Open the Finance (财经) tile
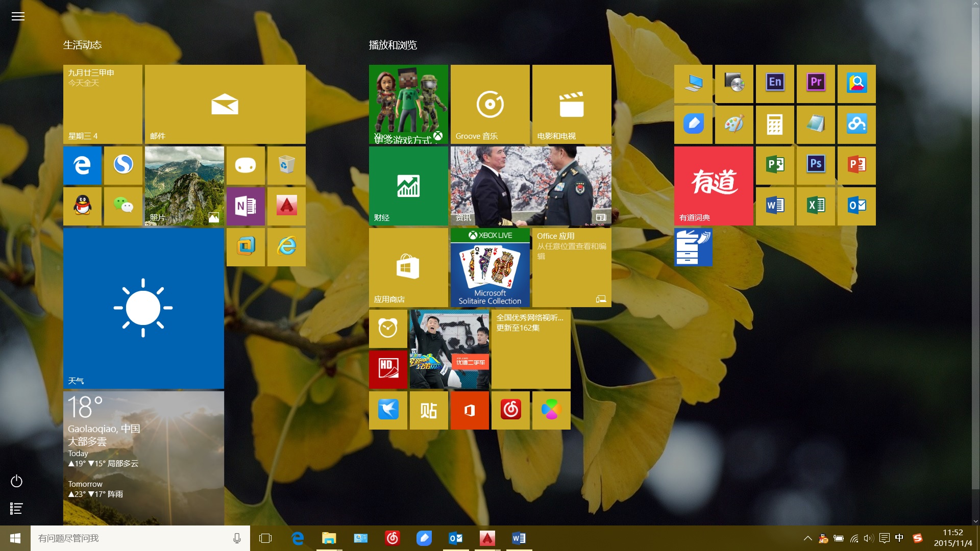This screenshot has width=980, height=551. point(408,186)
